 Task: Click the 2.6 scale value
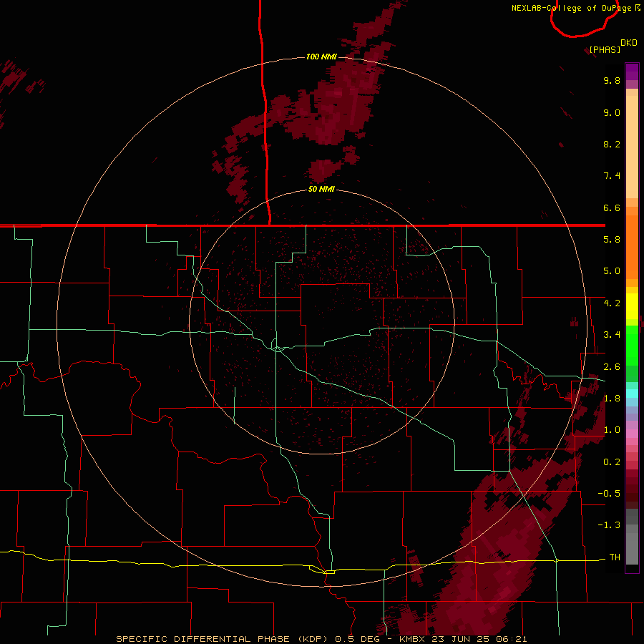(612, 367)
